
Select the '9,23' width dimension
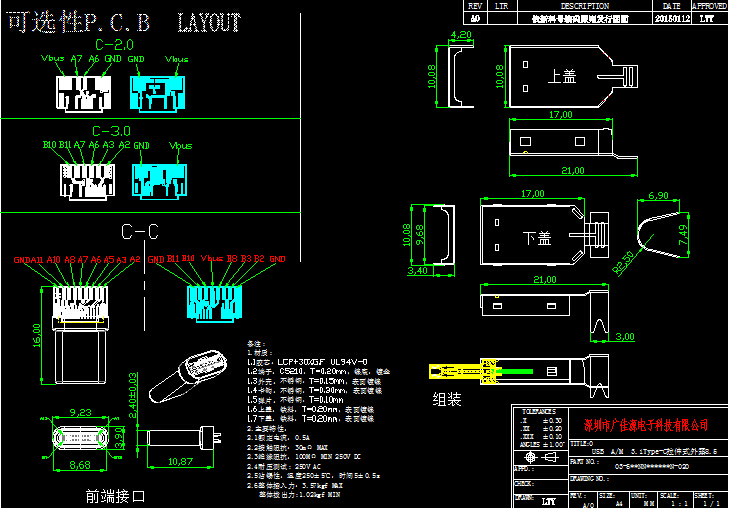point(80,412)
